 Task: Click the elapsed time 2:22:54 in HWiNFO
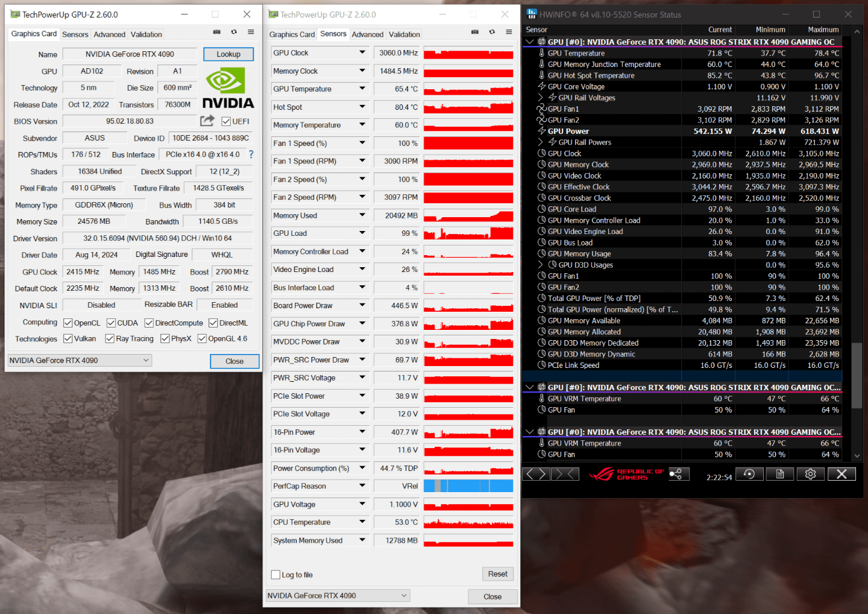[719, 477]
